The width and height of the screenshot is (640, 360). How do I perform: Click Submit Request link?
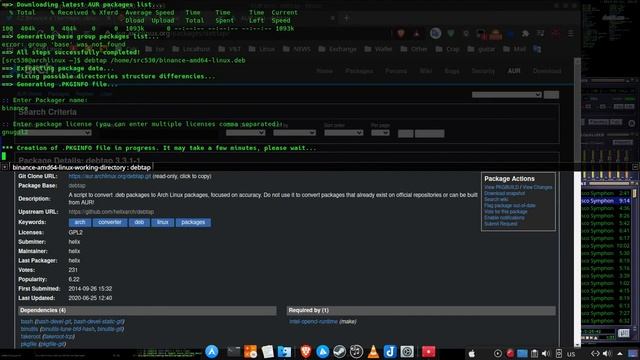[x=500, y=224]
